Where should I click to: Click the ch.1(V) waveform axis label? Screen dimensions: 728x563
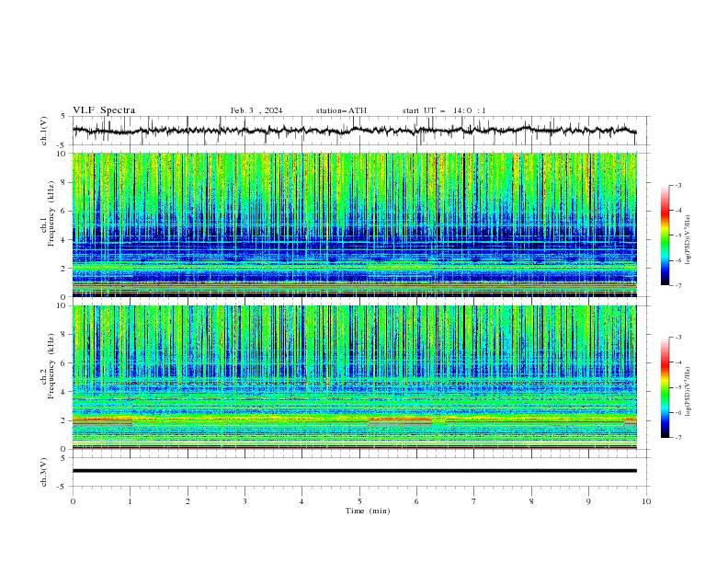[x=44, y=131]
